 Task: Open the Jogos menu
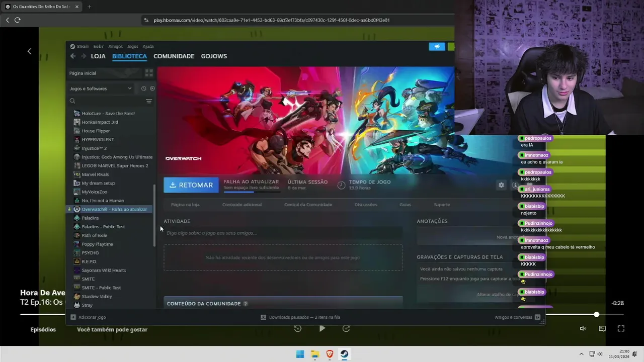pos(132,46)
